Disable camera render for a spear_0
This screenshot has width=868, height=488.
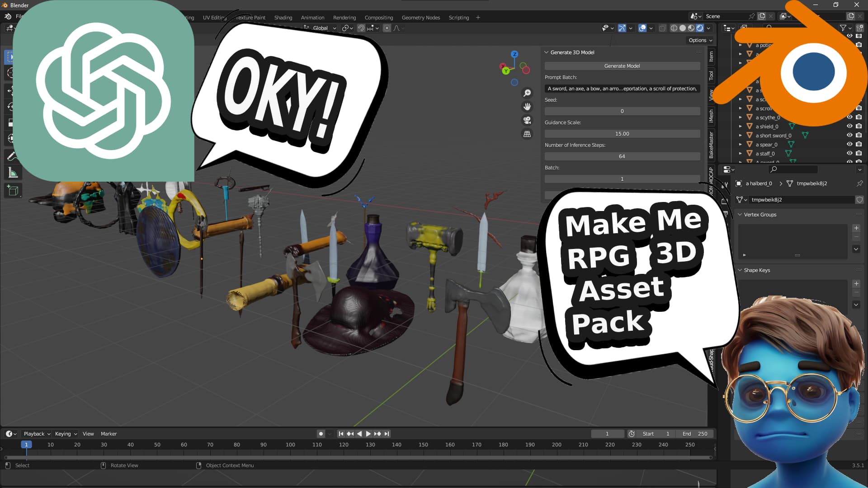point(858,145)
